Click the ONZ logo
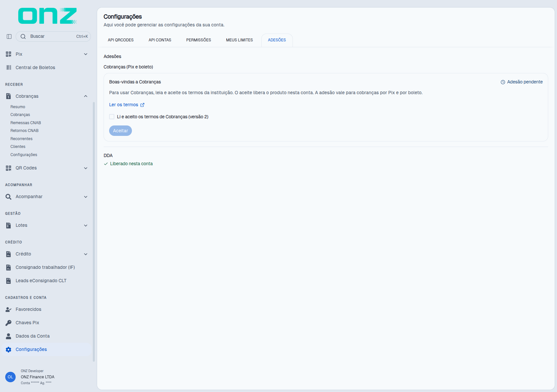The height and width of the screenshot is (392, 557). point(48,16)
